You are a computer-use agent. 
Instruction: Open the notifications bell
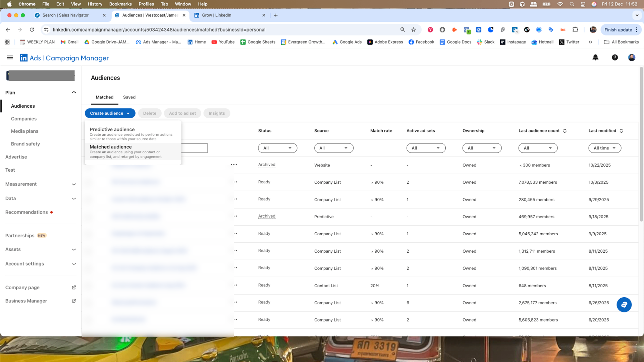595,58
